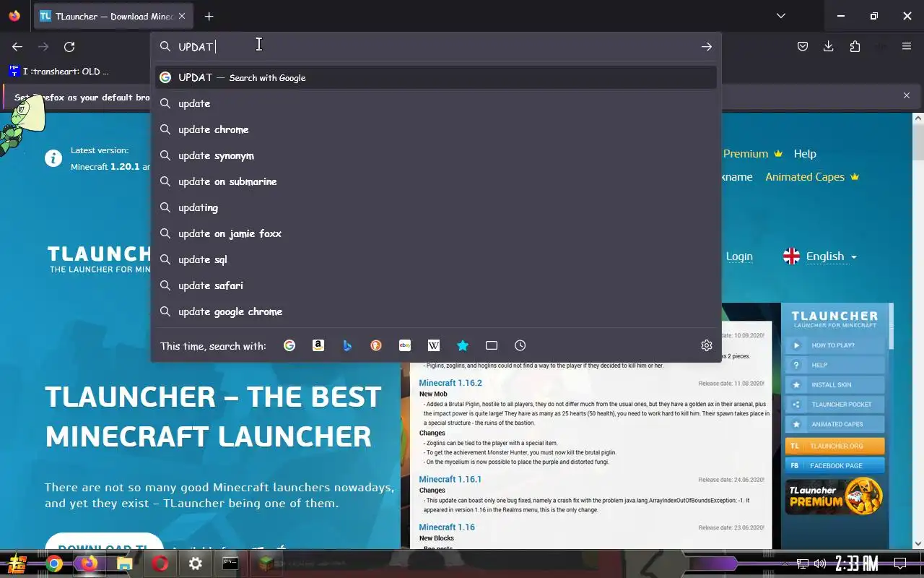This screenshot has width=924, height=578.
Task: Click the go arrow in address bar
Action: [707, 46]
